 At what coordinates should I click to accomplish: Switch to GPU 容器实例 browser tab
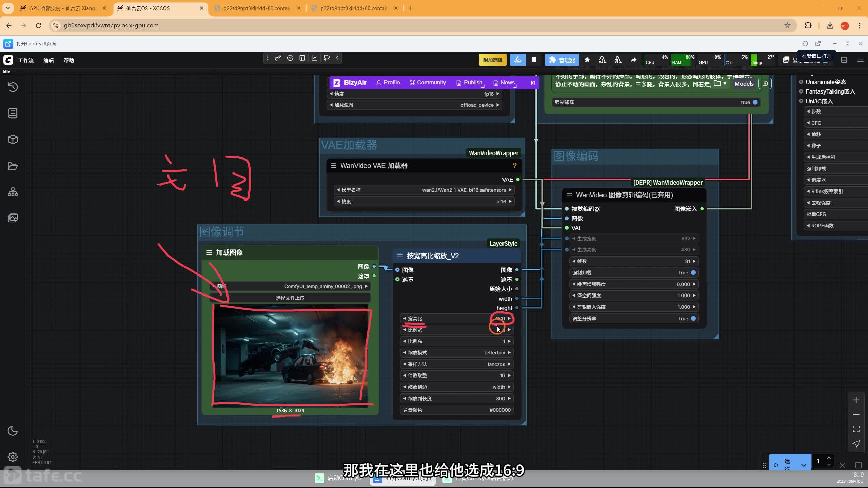[63, 8]
